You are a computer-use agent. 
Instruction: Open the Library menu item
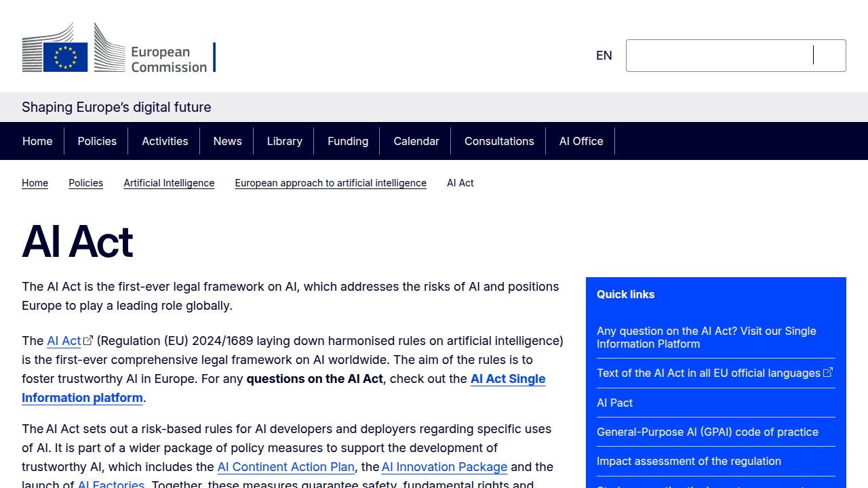coord(284,141)
